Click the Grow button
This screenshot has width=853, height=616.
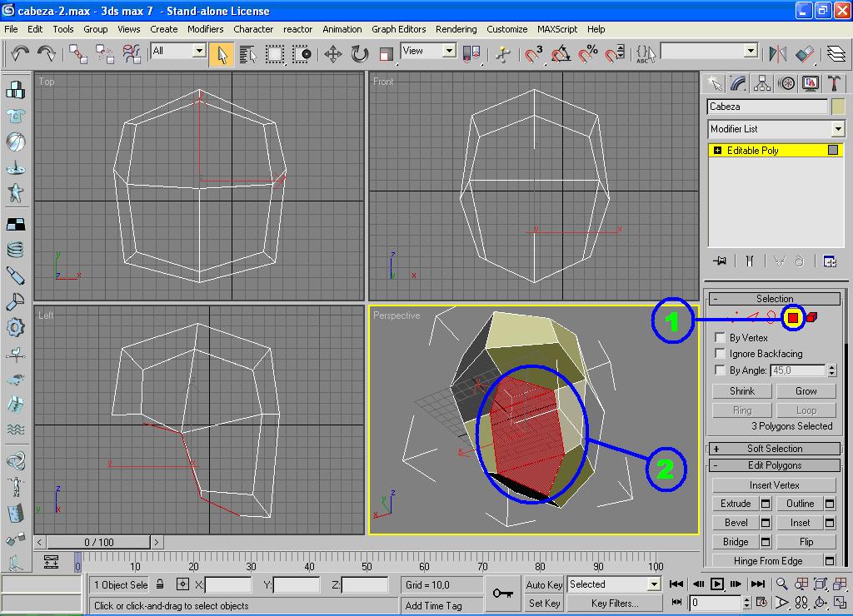(806, 391)
